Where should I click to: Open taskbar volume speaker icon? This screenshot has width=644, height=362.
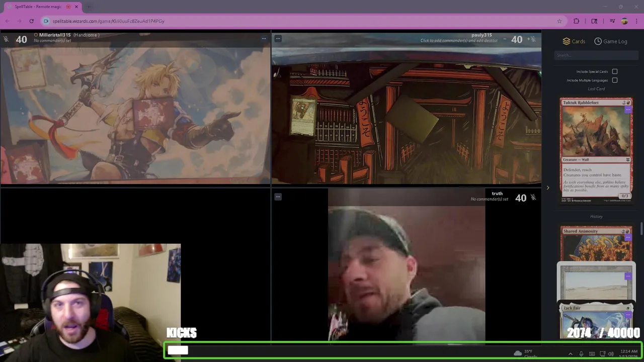tap(611, 354)
